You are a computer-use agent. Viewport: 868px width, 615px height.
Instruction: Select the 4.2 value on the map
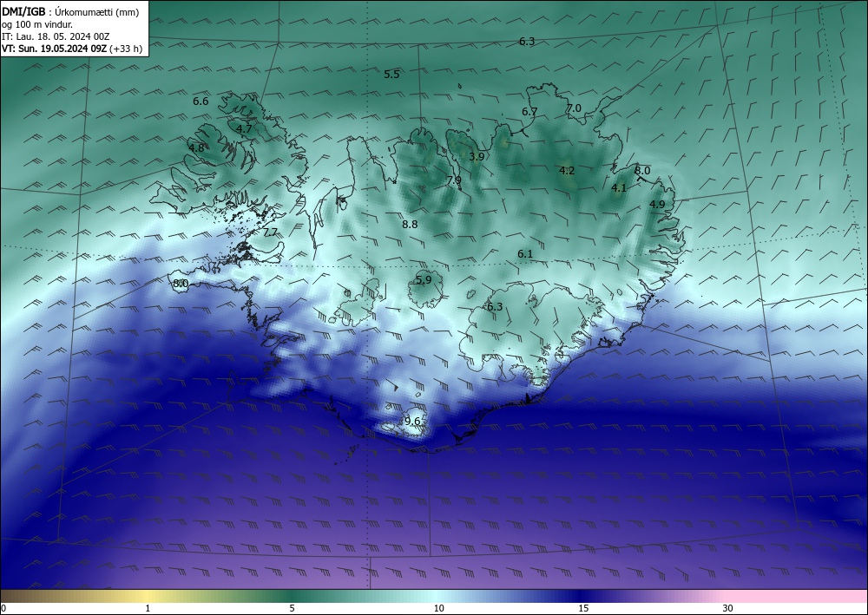click(567, 171)
